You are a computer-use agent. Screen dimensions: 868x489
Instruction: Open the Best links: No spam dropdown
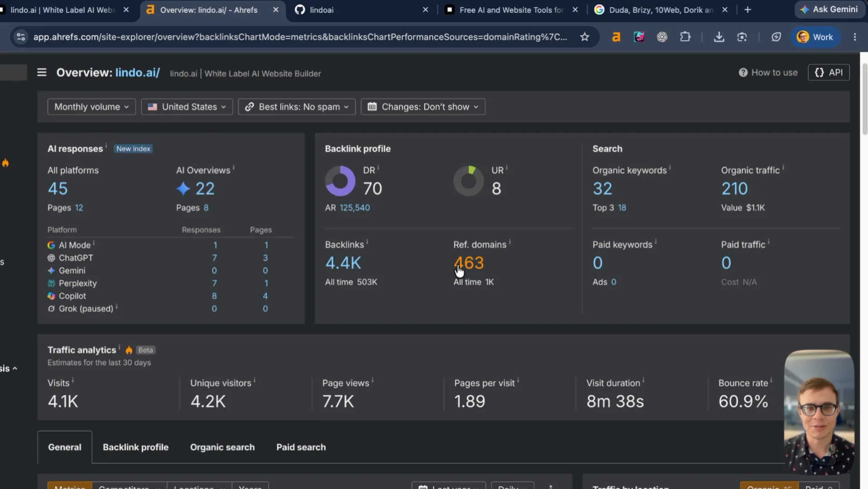(297, 107)
